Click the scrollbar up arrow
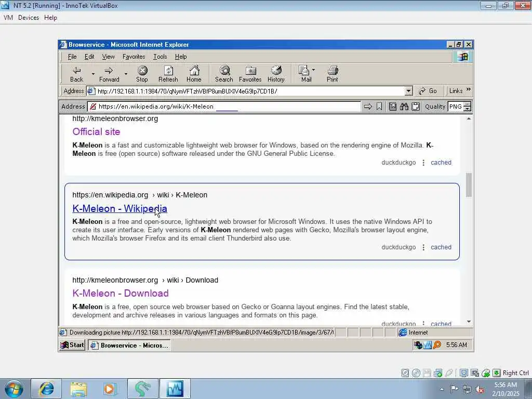Screen dimensions: 532x399 (x=469, y=118)
